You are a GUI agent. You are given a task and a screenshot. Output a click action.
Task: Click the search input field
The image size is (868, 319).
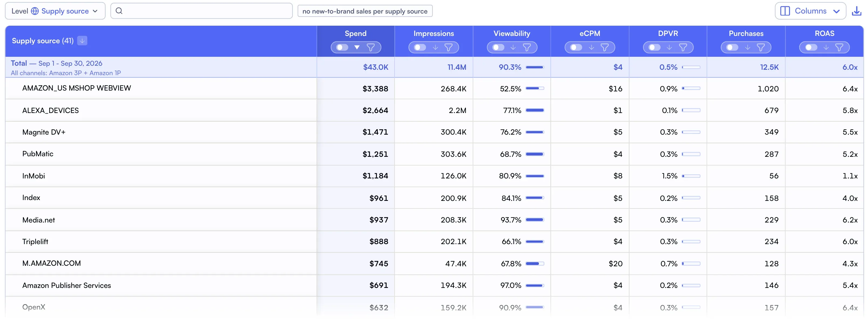click(x=201, y=11)
